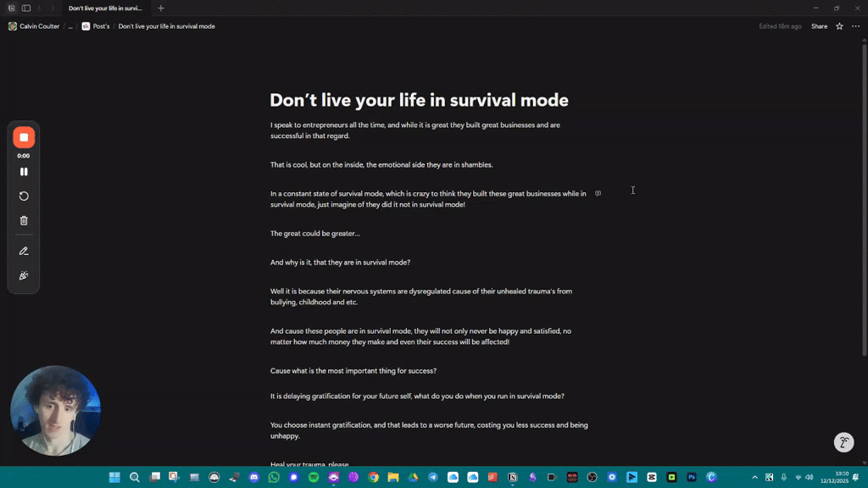Launch Photoshop from the taskbar

coord(693,477)
